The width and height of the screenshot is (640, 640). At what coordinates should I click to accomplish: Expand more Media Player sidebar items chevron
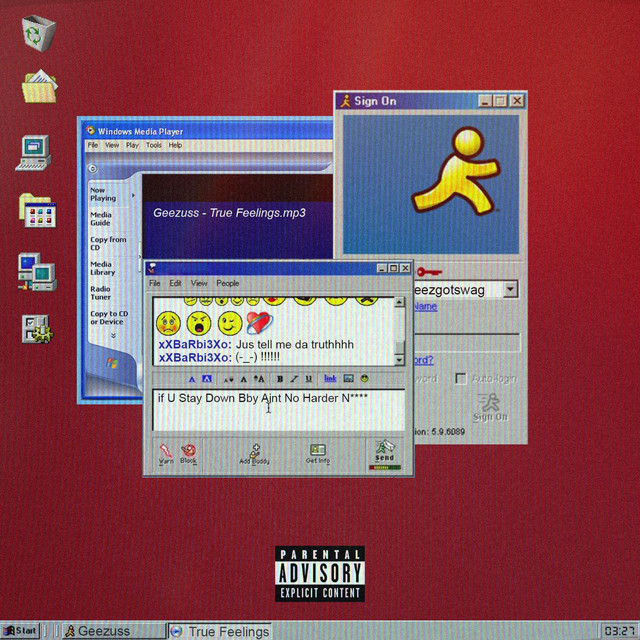coord(113,336)
